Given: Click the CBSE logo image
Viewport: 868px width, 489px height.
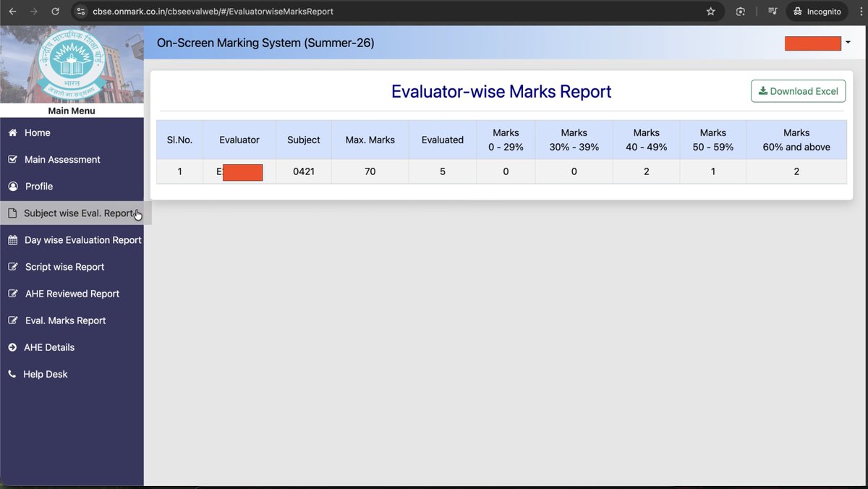Looking at the screenshot, I should 71,64.
